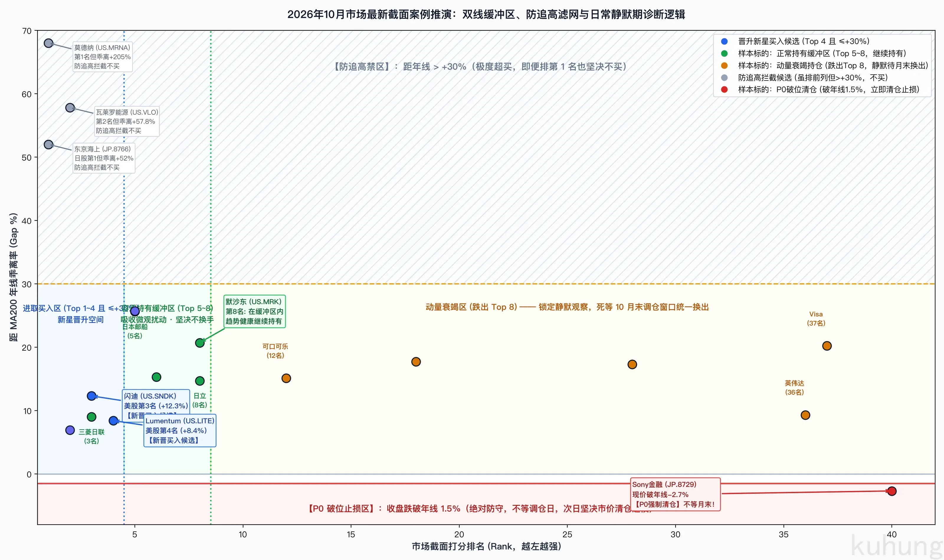Click the purple 日本邮船 point at rank 5
Screen dimensions: 944x560
[x=135, y=311]
